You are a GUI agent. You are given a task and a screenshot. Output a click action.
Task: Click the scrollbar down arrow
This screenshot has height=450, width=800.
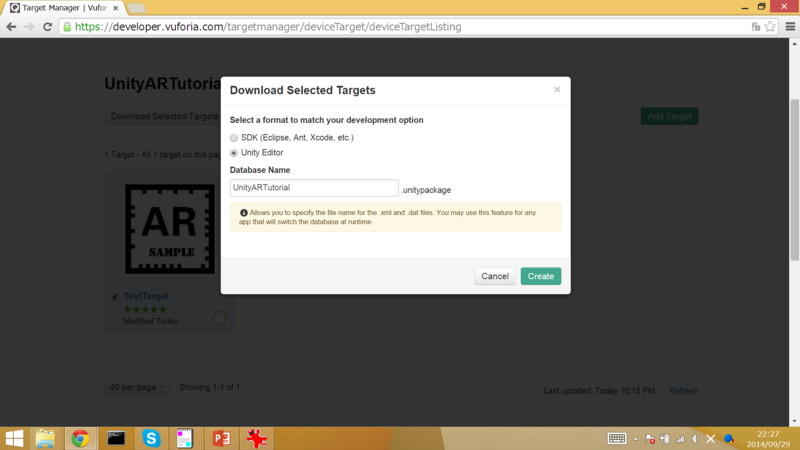(794, 421)
